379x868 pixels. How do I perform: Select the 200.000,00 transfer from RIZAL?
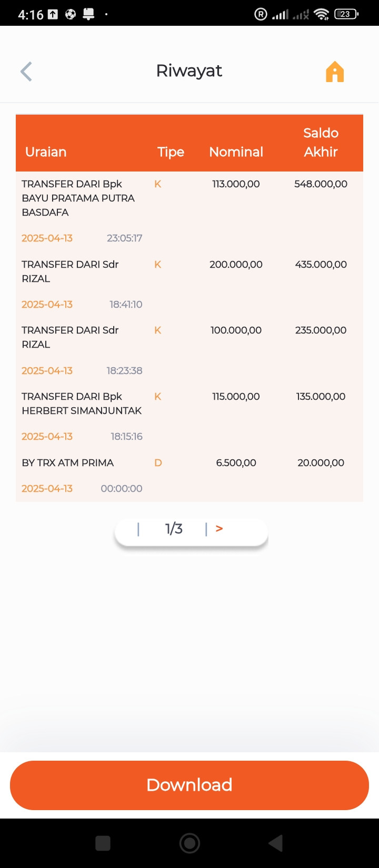[189, 285]
